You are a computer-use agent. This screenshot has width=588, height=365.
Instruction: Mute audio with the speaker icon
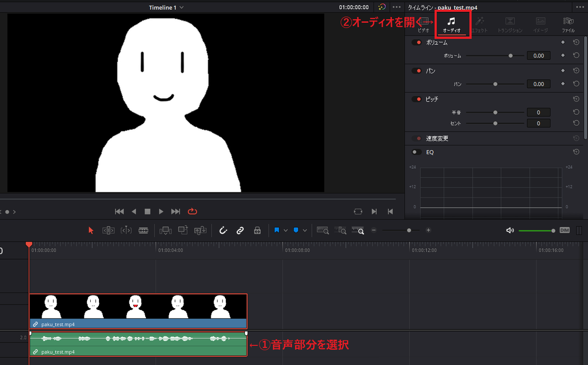(510, 230)
